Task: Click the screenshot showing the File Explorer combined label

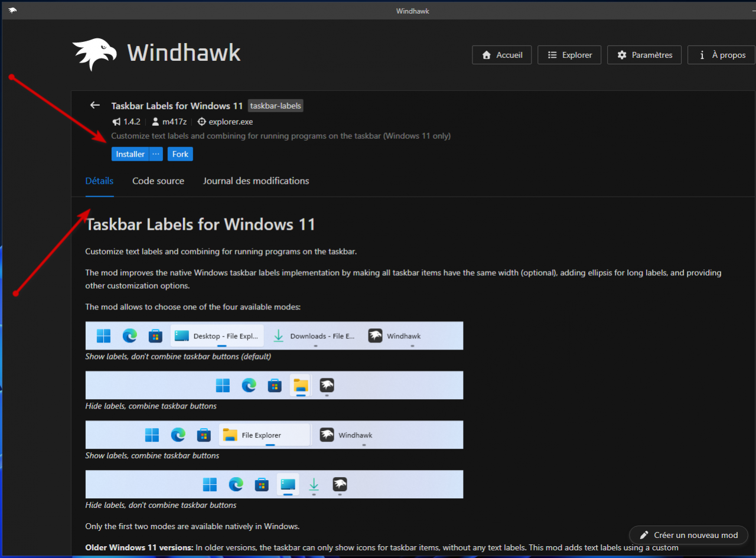Action: coord(274,435)
